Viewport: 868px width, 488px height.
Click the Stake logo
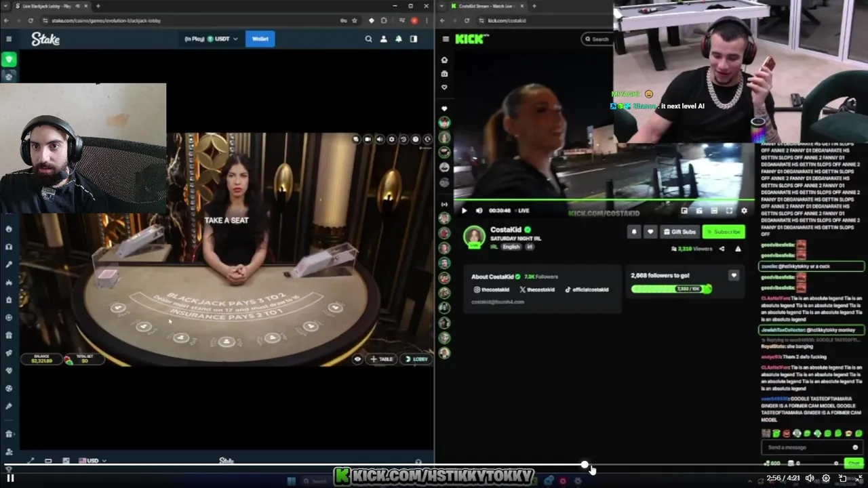pos(45,39)
